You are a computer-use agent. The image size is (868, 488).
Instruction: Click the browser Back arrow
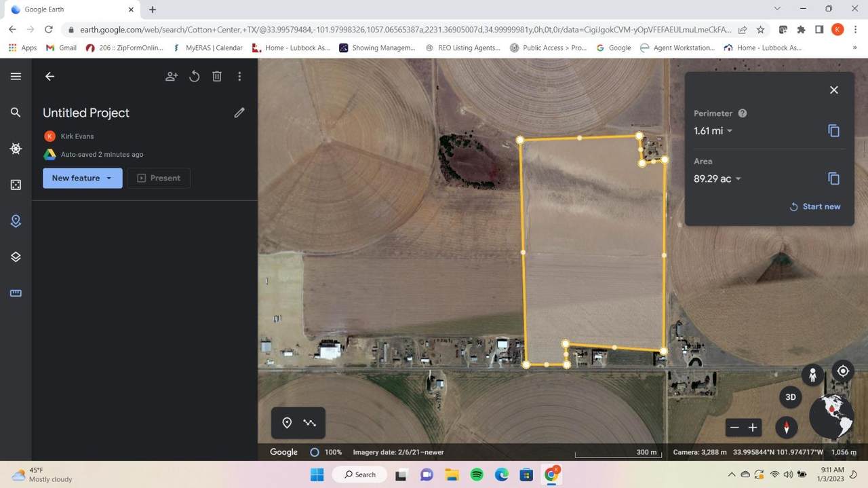(12, 30)
